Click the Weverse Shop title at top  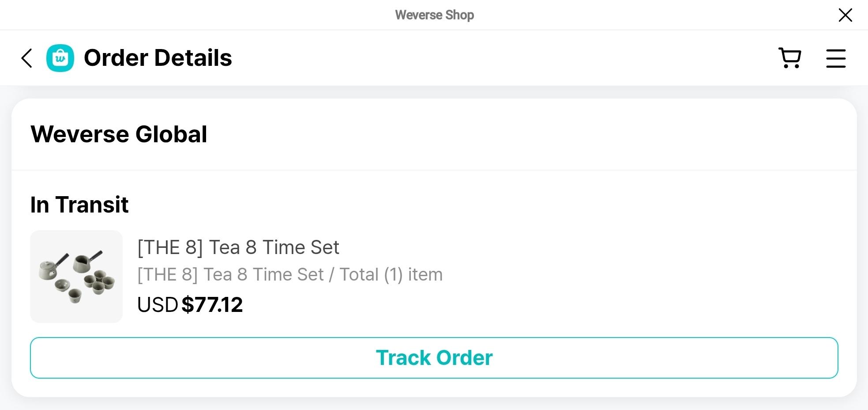[434, 15]
